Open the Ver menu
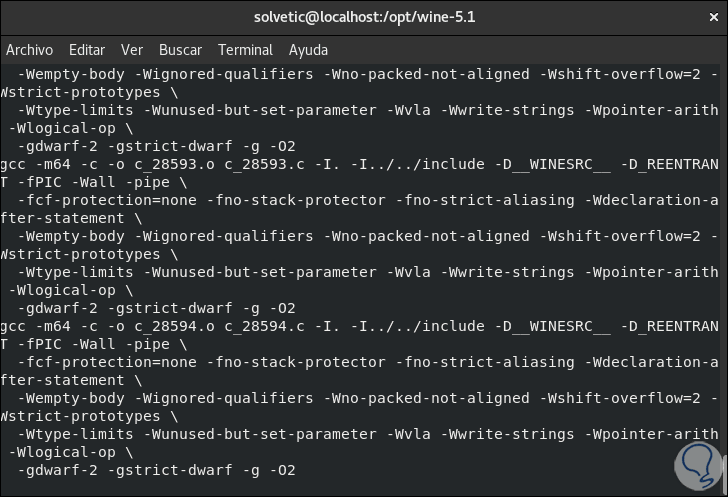This screenshot has height=497, width=728. tap(132, 49)
